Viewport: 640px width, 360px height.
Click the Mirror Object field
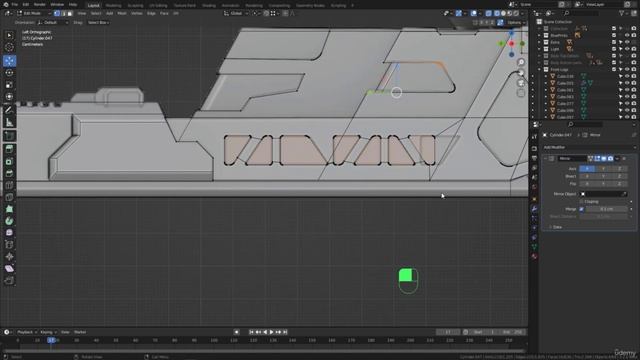[604, 194]
